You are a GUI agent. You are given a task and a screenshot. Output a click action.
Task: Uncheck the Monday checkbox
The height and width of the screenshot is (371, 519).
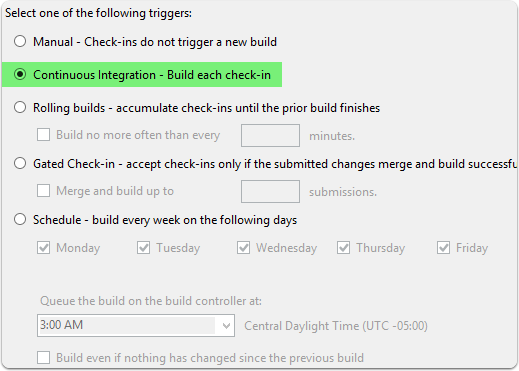[43, 248]
